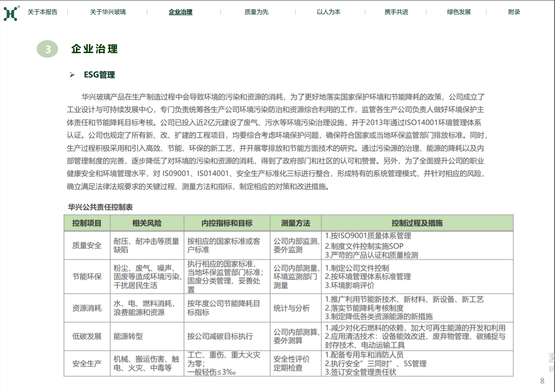Click the 相关风险 column header
The image size is (555, 392).
(147, 223)
